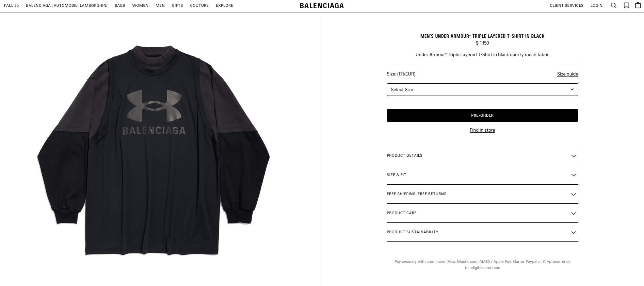
Task: Expand the Product Details section
Action: (482, 156)
